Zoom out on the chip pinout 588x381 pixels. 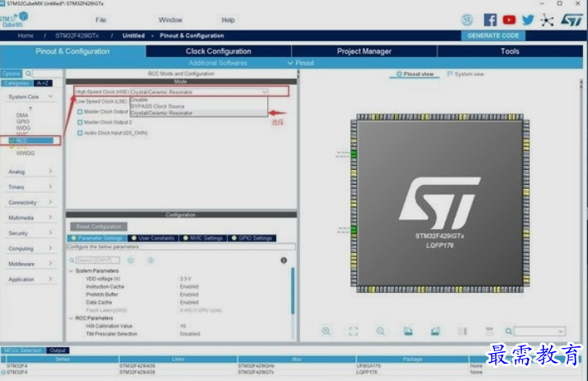click(x=380, y=332)
